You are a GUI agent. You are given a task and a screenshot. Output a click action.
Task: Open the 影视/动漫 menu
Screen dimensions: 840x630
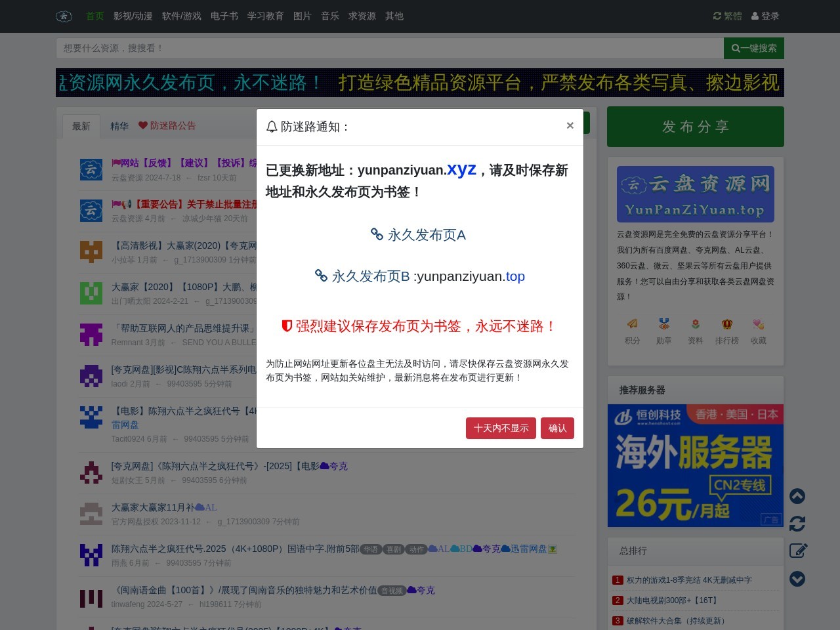click(133, 16)
